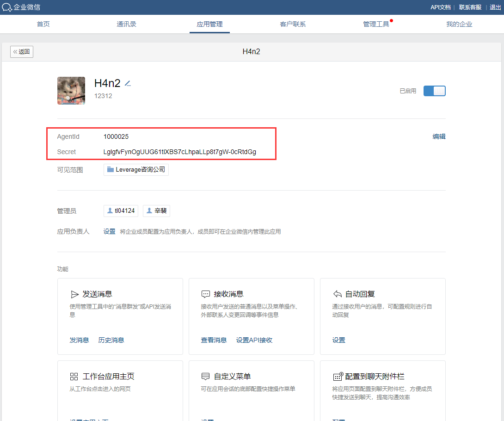Click the 接收消息 card title
504x421 pixels.
point(228,294)
